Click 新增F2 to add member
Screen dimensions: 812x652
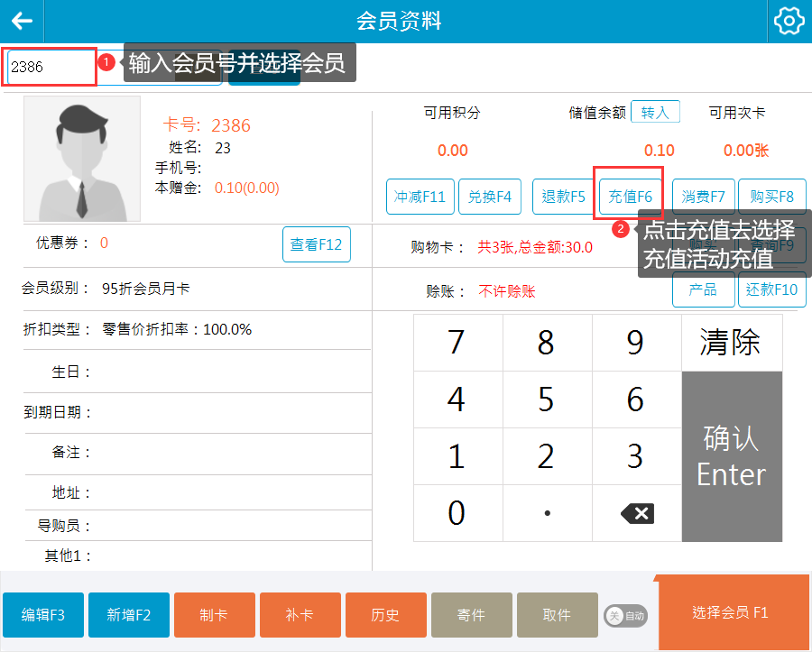[x=129, y=615]
